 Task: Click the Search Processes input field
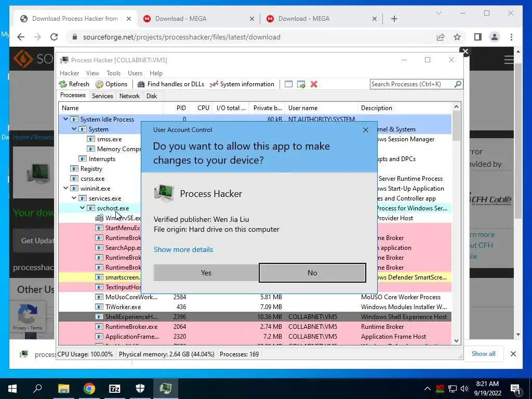coord(412,84)
